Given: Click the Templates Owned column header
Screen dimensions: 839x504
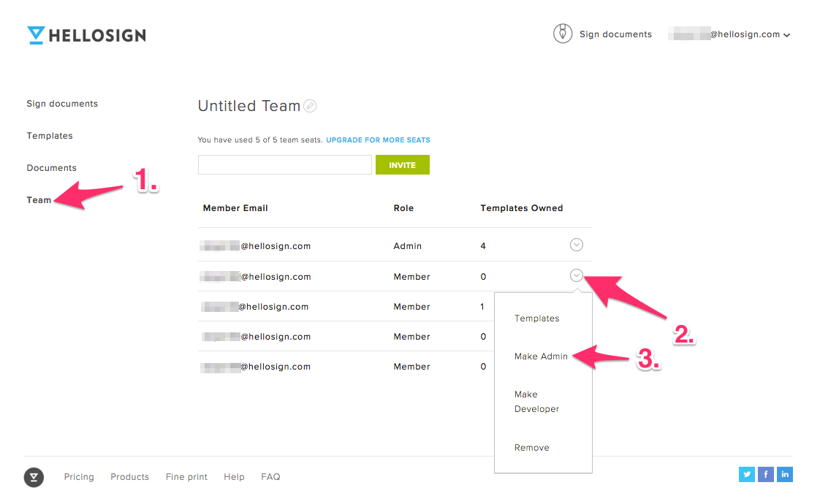Looking at the screenshot, I should pyautogui.click(x=522, y=208).
